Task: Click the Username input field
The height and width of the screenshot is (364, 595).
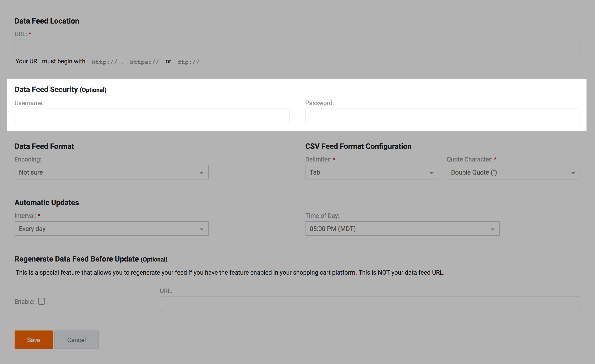Action: [x=152, y=116]
